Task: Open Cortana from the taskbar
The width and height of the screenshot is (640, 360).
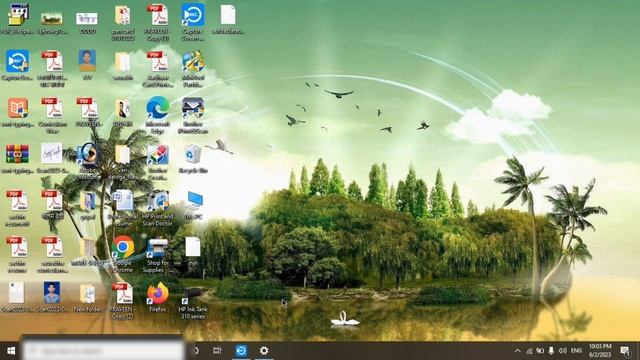Action: [x=196, y=351]
